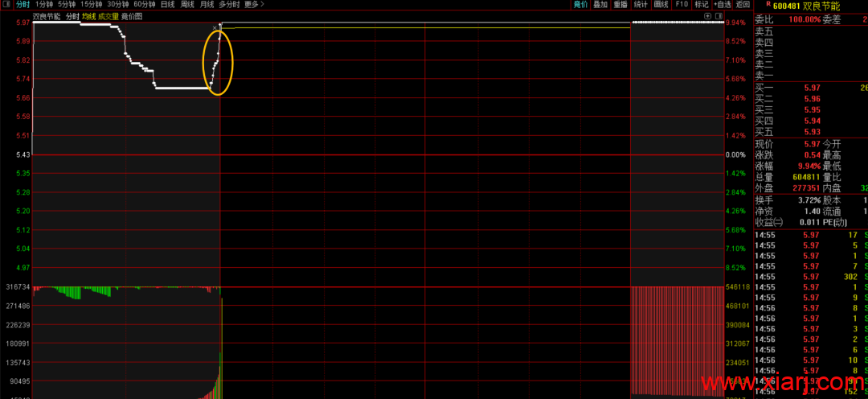Screen dimensions: 868x399
Task: Click the 净资 1.40 value
Action: click(813, 211)
